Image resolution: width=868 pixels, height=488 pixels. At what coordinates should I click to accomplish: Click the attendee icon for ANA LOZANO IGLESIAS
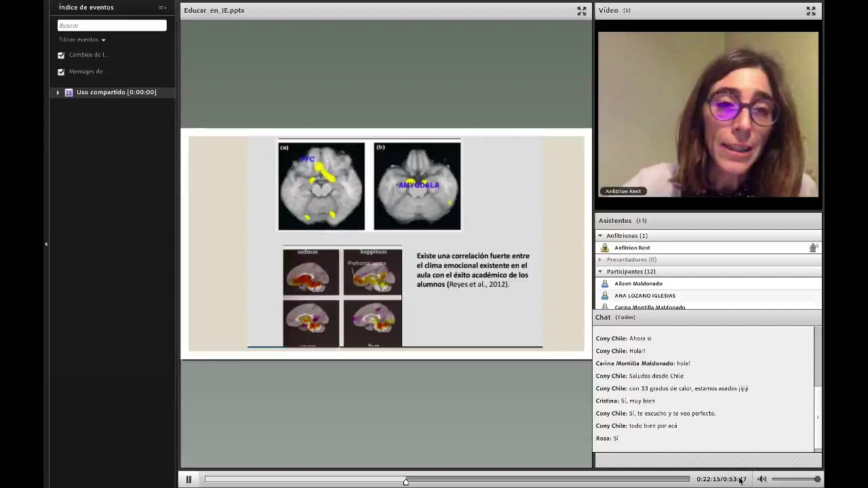click(x=605, y=296)
